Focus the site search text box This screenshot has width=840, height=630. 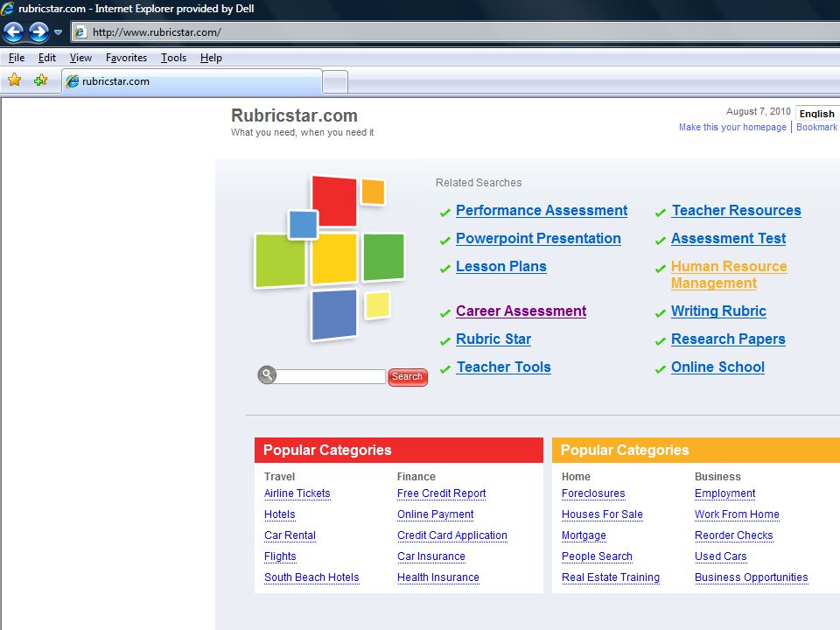pyautogui.click(x=331, y=376)
